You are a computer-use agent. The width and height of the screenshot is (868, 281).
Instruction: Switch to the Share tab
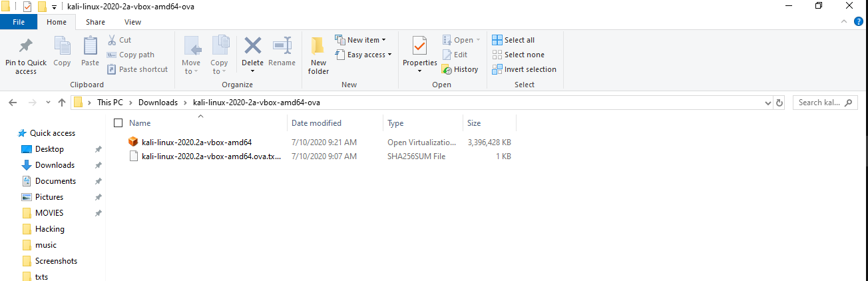pyautogui.click(x=95, y=22)
